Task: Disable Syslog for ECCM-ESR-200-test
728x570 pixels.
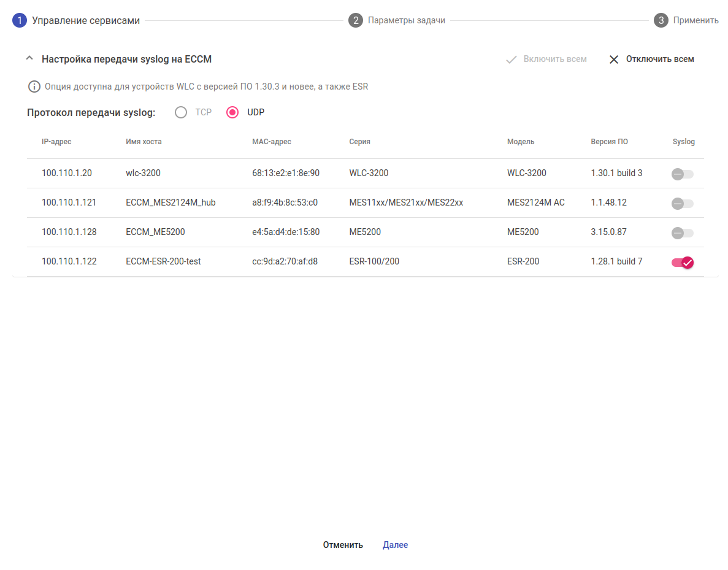Action: point(682,262)
